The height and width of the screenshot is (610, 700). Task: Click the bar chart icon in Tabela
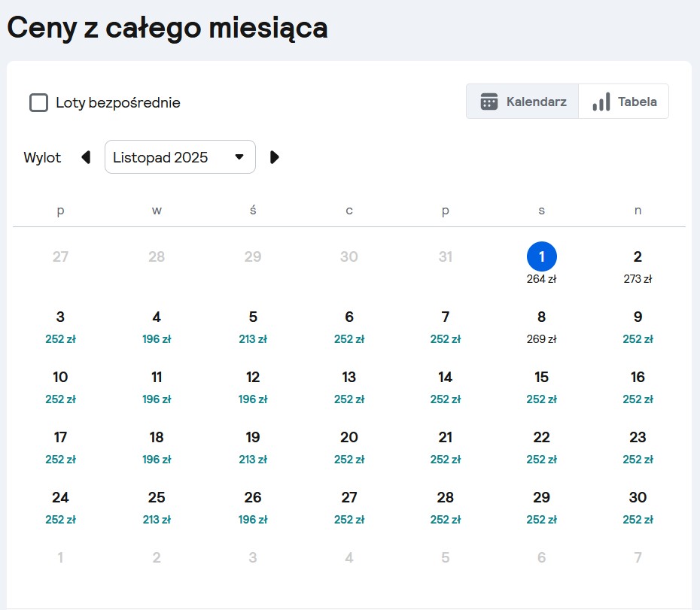click(601, 102)
